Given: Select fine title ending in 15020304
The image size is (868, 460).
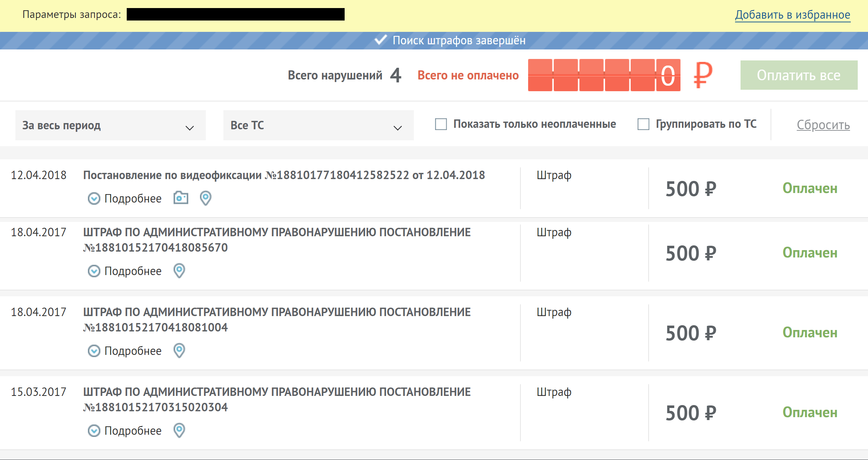Looking at the screenshot, I should click(277, 400).
